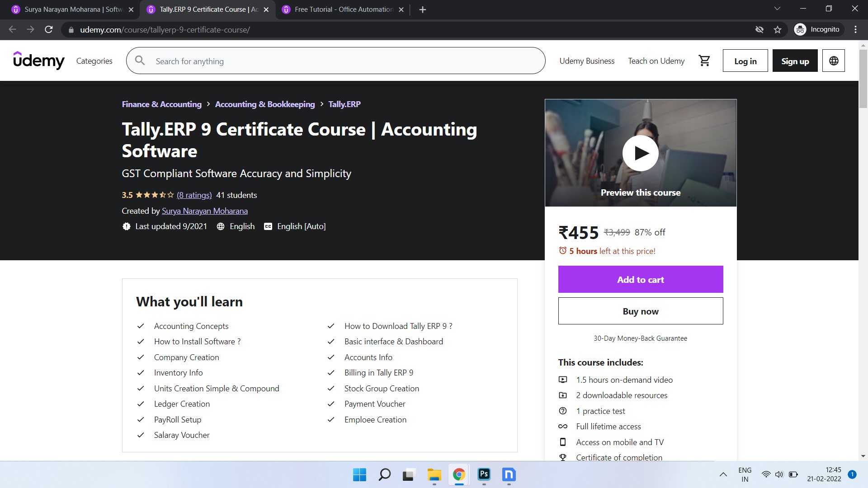This screenshot has width=868, height=488.
Task: Click the third-party cookies blocked eye icon
Action: [x=759, y=29]
